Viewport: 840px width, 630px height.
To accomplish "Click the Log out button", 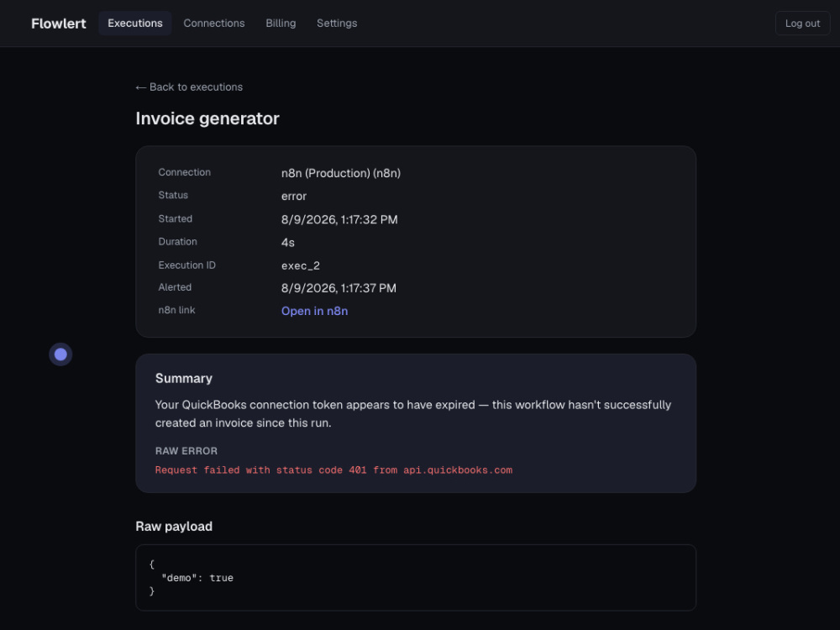I will (802, 24).
